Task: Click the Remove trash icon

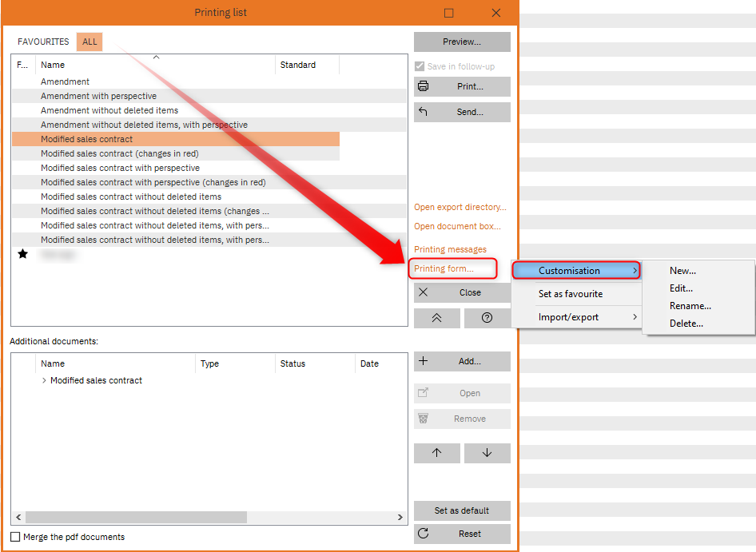Action: point(424,419)
